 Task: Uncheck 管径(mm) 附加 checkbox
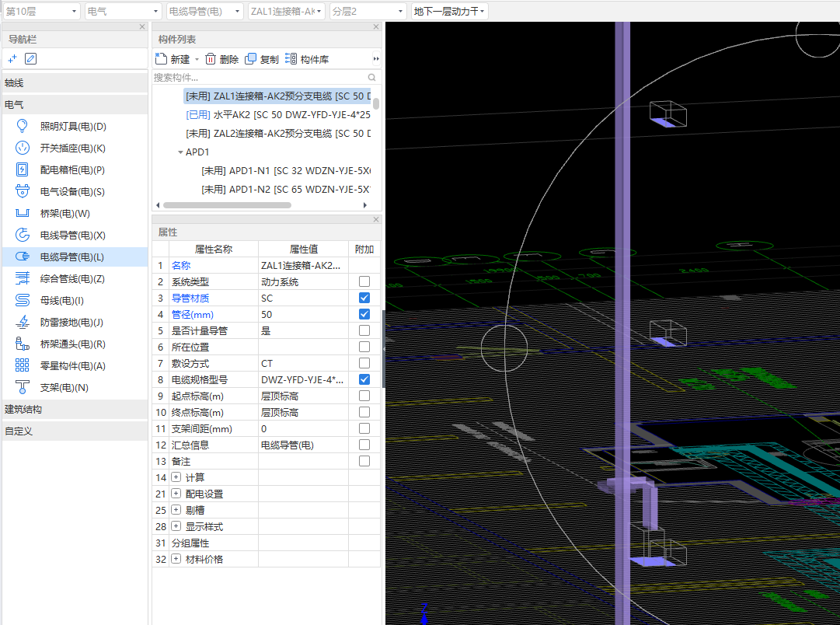coord(364,314)
